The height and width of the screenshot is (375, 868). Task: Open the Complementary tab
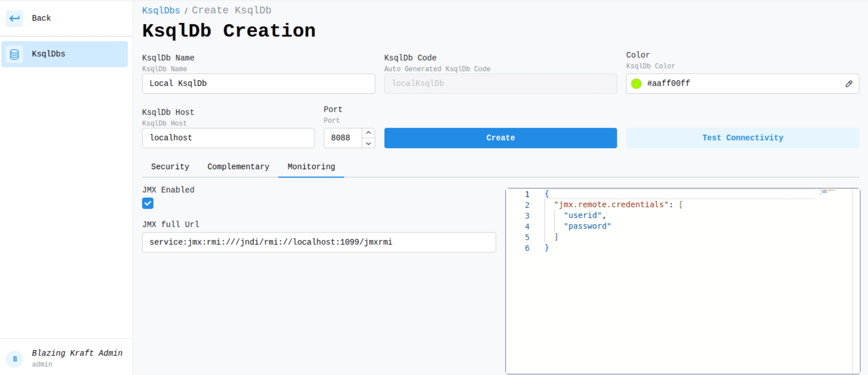click(x=238, y=166)
